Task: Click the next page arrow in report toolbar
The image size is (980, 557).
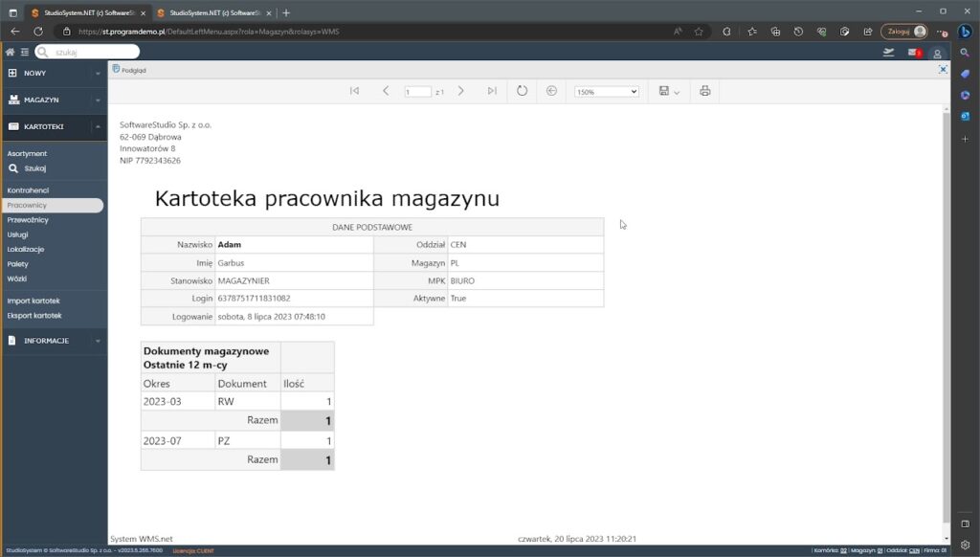Action: click(460, 91)
